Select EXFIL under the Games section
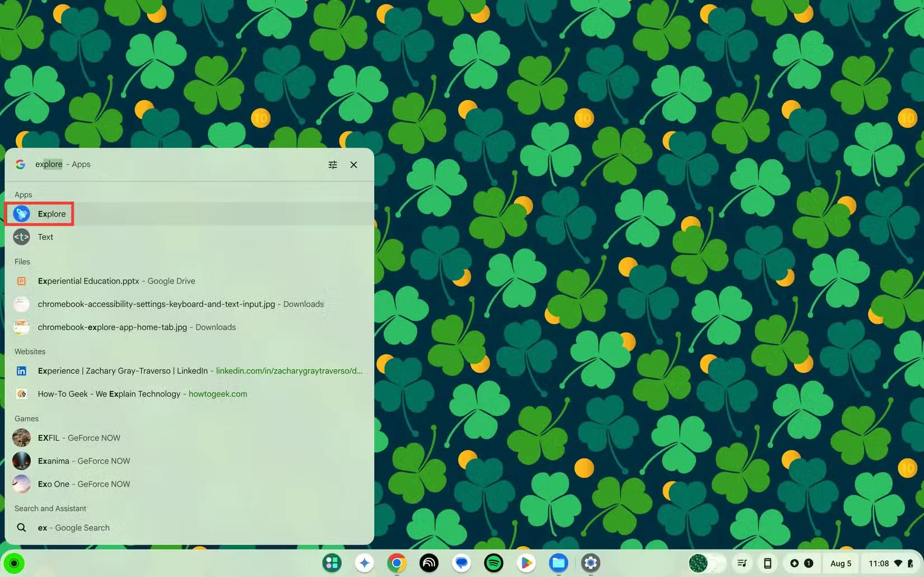The width and height of the screenshot is (924, 577). click(78, 438)
